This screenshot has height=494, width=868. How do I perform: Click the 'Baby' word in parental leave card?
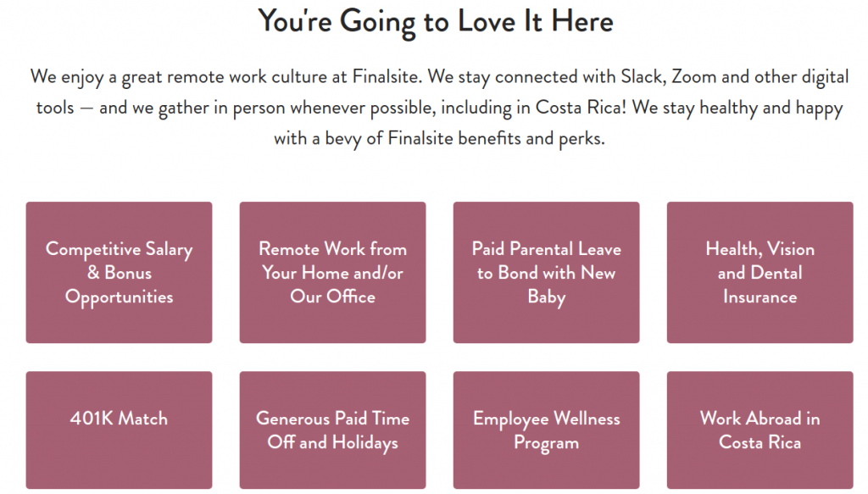[x=547, y=297]
